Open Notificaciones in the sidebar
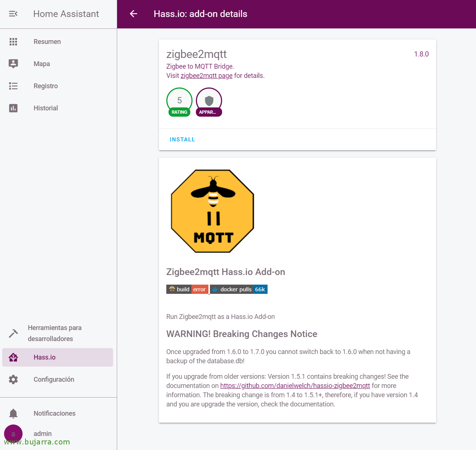 tap(58, 413)
